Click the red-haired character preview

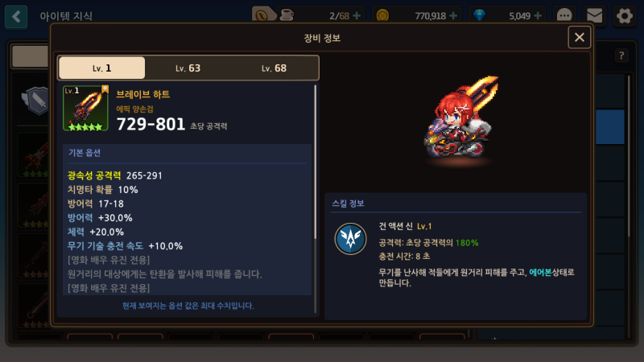[460, 119]
